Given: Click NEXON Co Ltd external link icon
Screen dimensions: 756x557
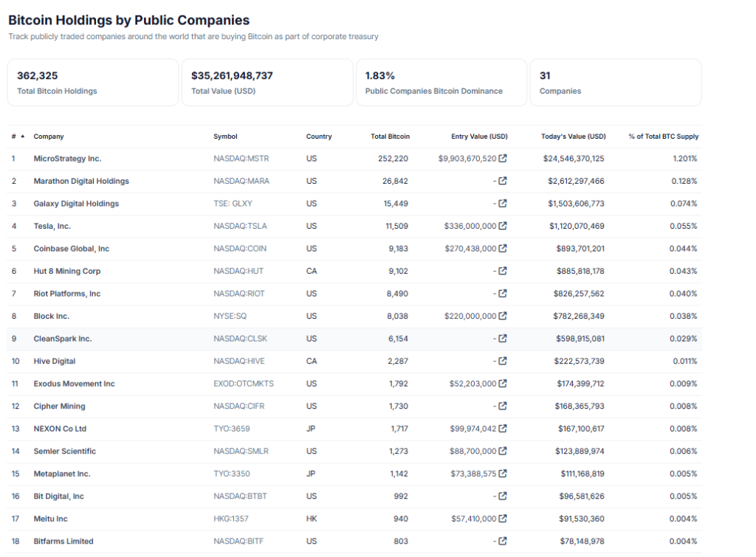Looking at the screenshot, I should [503, 429].
